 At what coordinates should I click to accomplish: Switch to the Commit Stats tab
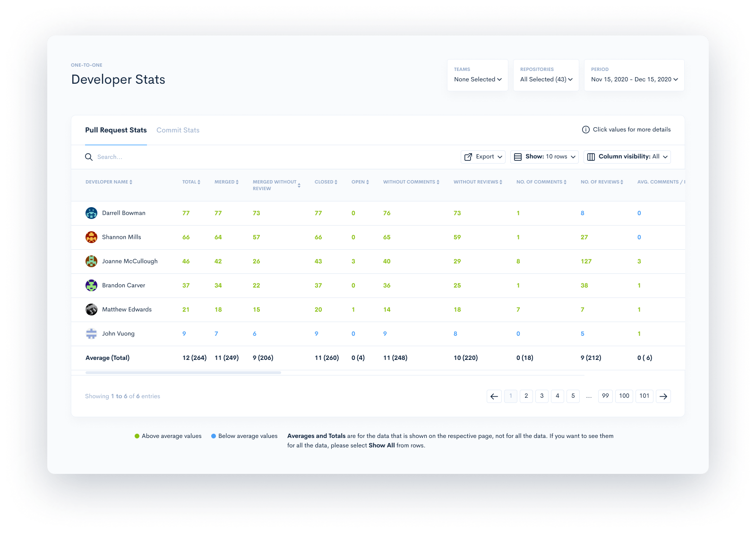click(x=178, y=130)
